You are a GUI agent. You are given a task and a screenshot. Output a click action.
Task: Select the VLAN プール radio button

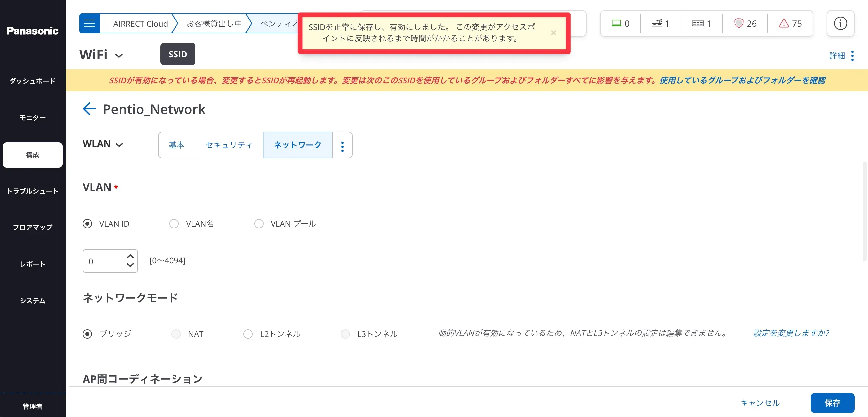pyautogui.click(x=259, y=224)
